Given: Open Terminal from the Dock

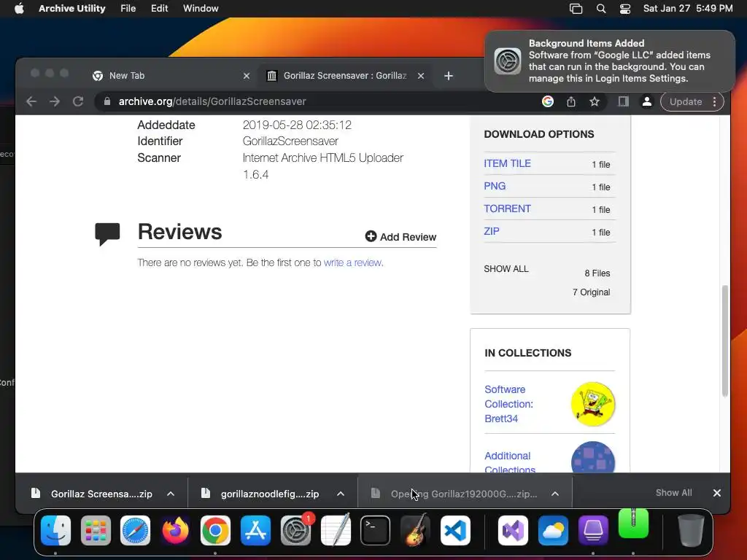Looking at the screenshot, I should [x=376, y=530].
